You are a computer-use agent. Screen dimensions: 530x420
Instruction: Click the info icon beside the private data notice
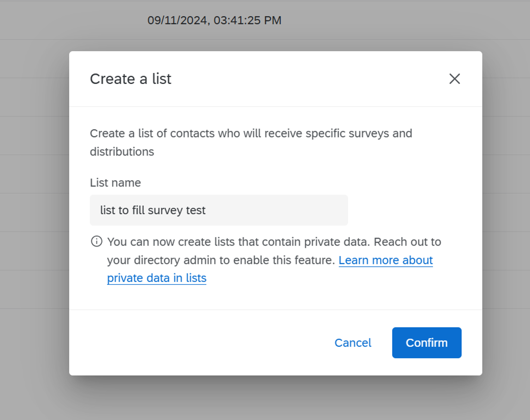click(x=96, y=241)
